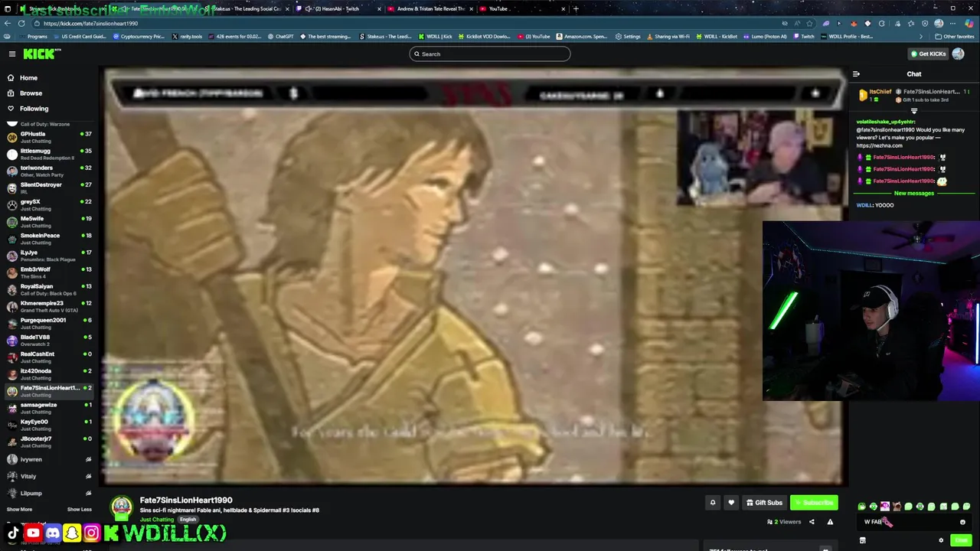Expand list with Show More
The width and height of the screenshot is (980, 551).
(x=19, y=510)
